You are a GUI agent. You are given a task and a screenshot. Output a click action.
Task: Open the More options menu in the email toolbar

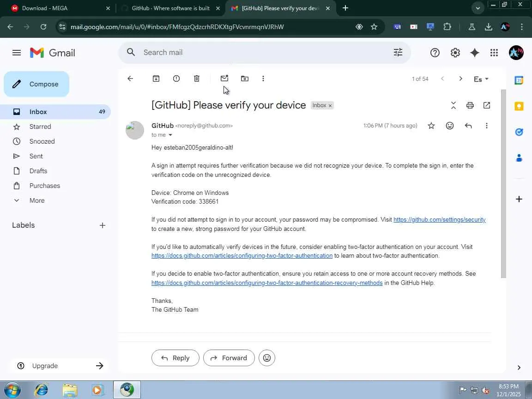(263, 79)
